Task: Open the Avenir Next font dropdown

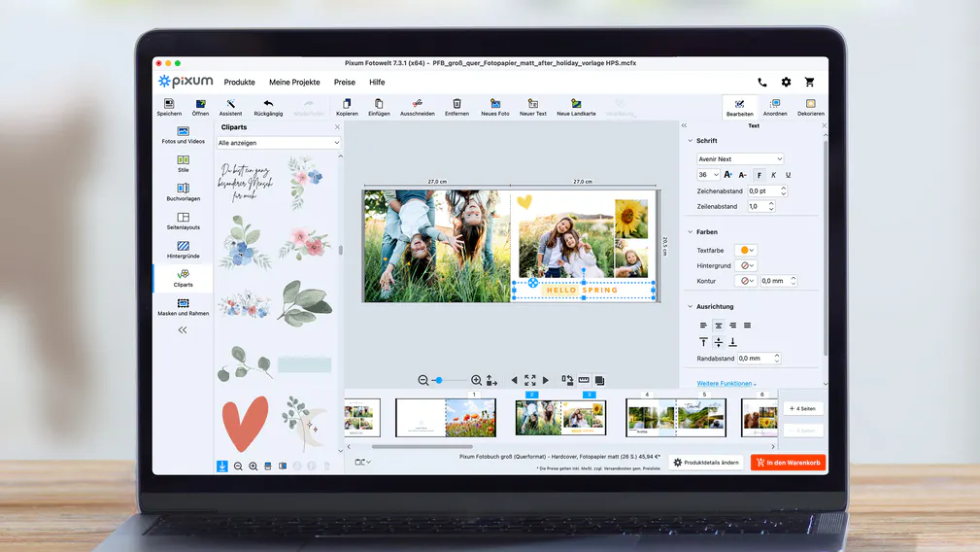Action: [x=740, y=158]
